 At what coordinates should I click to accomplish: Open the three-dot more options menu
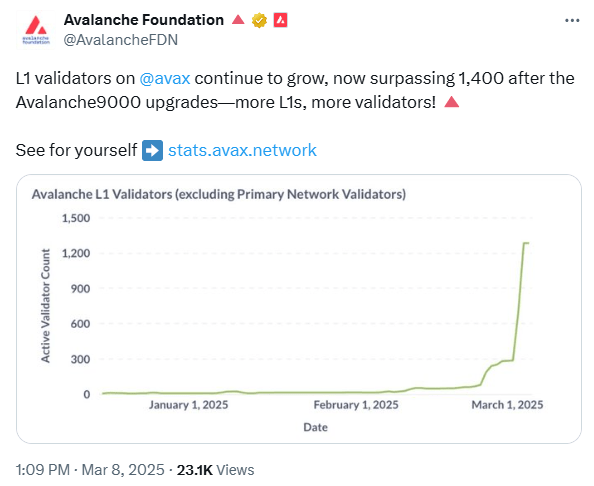point(572,20)
